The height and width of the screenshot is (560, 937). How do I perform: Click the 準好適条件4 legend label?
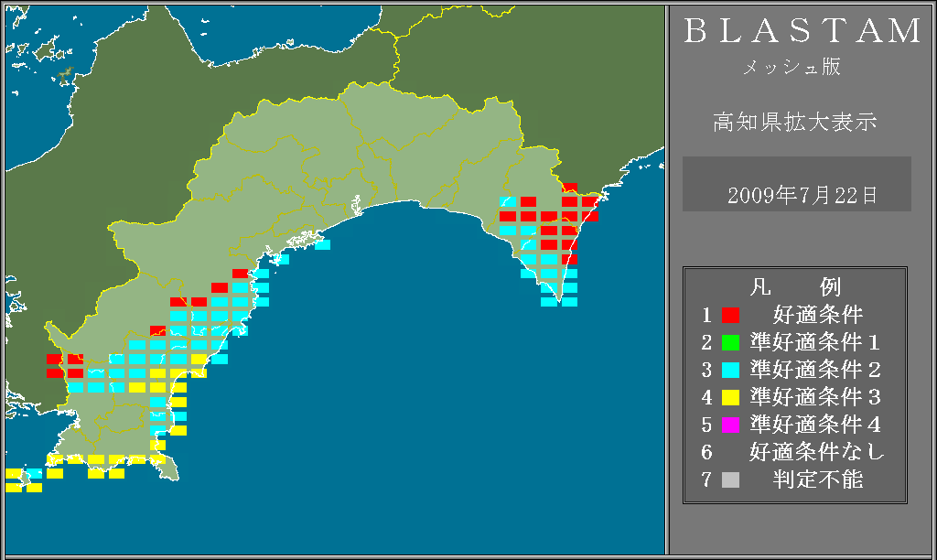(815, 425)
